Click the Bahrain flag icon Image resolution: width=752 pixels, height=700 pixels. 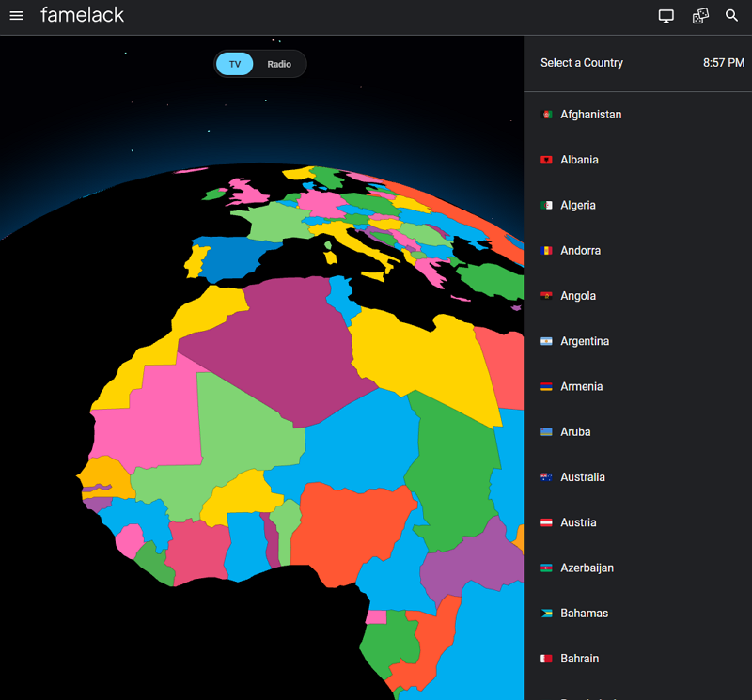(546, 659)
